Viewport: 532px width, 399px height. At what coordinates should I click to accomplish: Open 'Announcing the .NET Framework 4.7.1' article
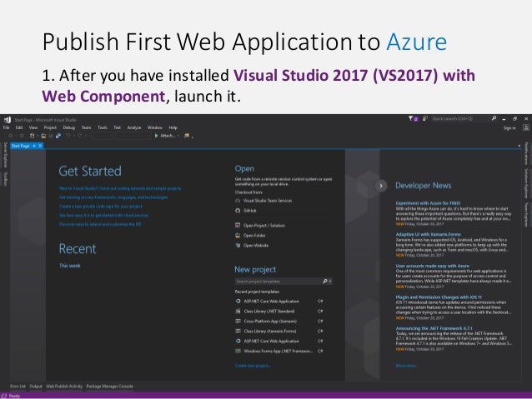point(434,328)
